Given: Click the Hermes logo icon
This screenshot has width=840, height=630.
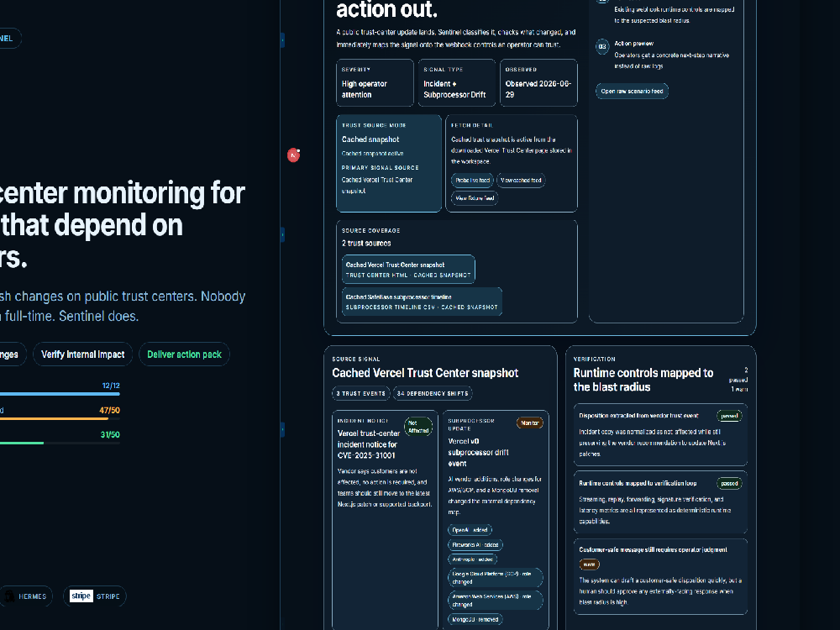Looking at the screenshot, I should point(9,596).
